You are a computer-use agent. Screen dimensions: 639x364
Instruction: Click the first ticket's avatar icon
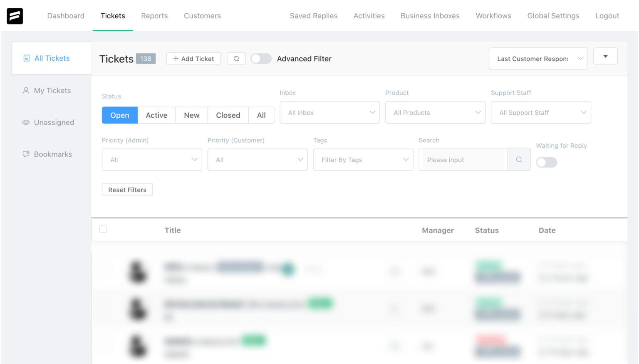tap(138, 272)
